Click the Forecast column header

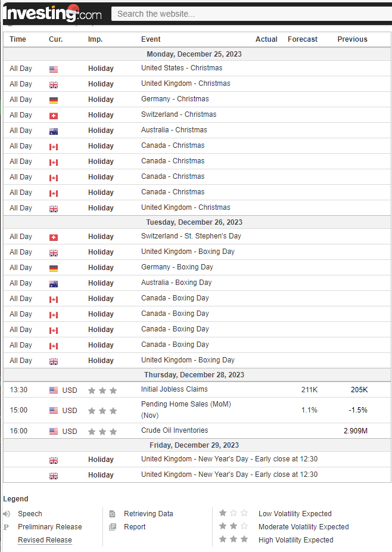303,39
